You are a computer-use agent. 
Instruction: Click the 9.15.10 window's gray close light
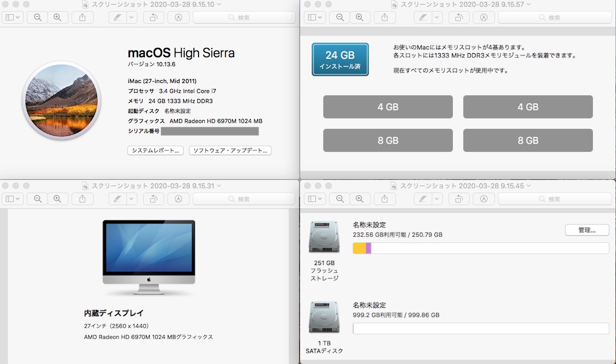[x=5, y=4]
